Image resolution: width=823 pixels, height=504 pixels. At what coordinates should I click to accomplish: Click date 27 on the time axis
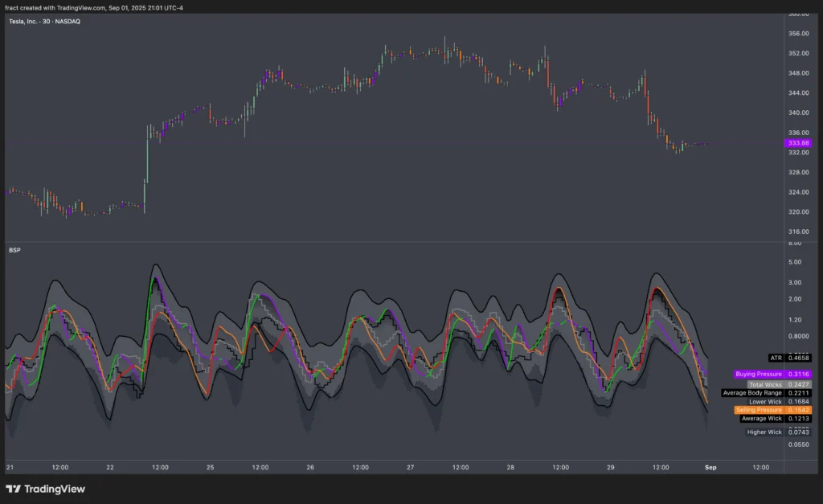pyautogui.click(x=410, y=467)
